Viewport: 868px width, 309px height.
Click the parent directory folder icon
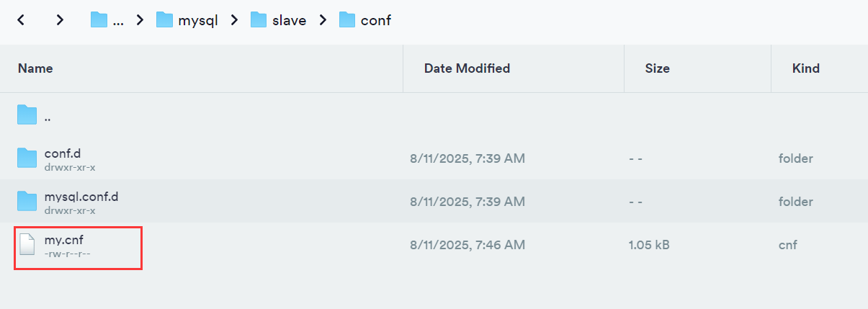click(27, 115)
